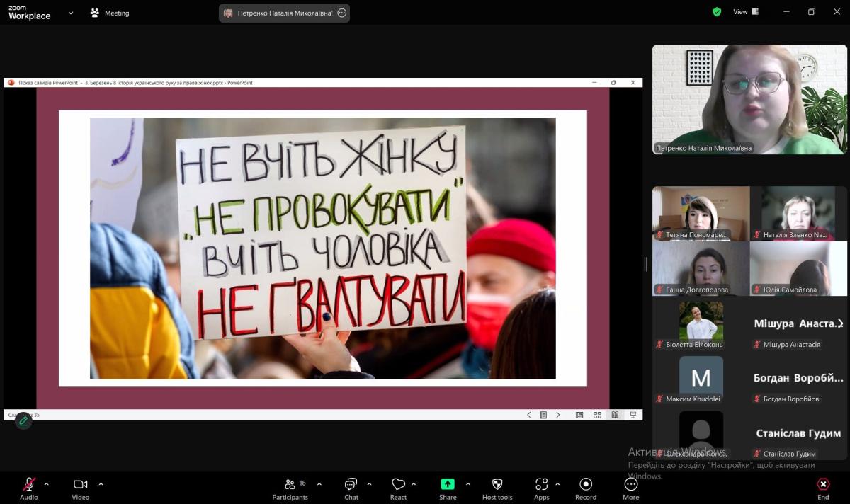
Task: Expand video options arrow beside Video
Action: click(101, 484)
